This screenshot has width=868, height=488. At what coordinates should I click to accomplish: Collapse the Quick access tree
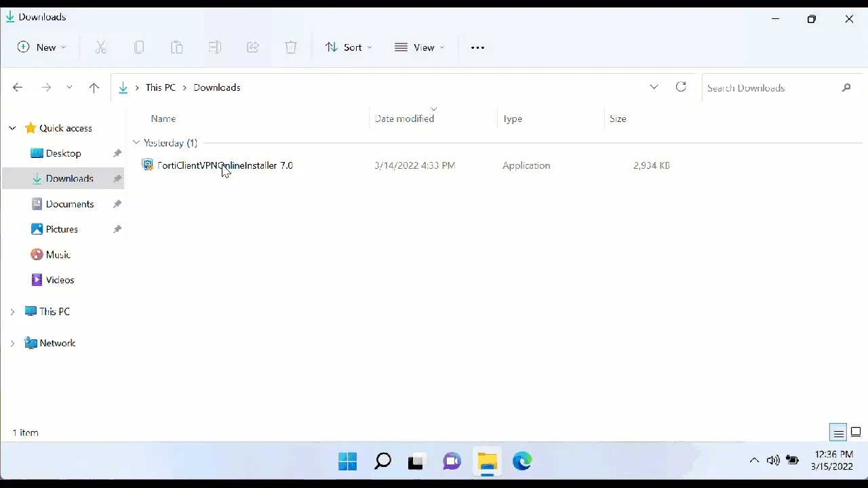[12, 128]
